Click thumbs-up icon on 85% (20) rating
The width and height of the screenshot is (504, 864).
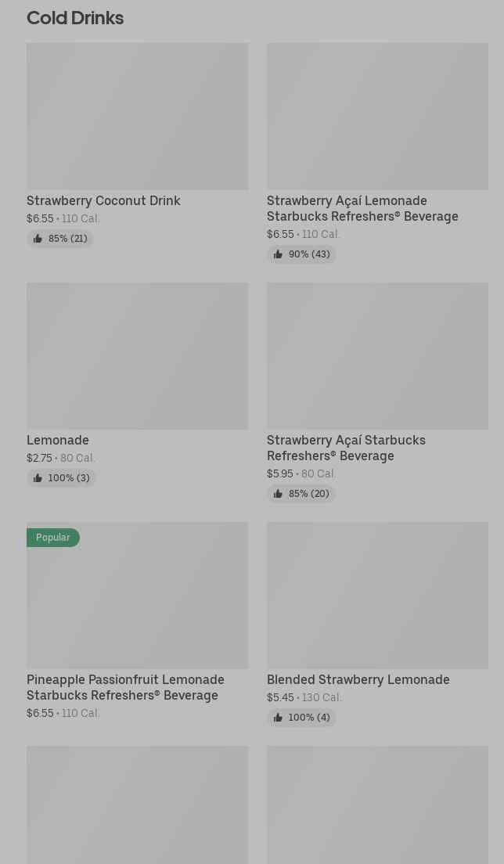coord(278,494)
